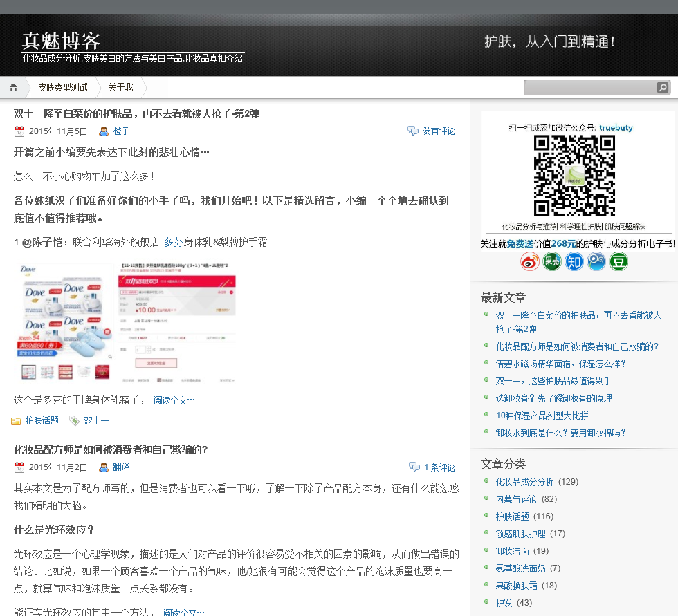Open recent article 化妆品配方师是如何被消费者和自己欺骗的
Screen dimensions: 678x616
577,346
